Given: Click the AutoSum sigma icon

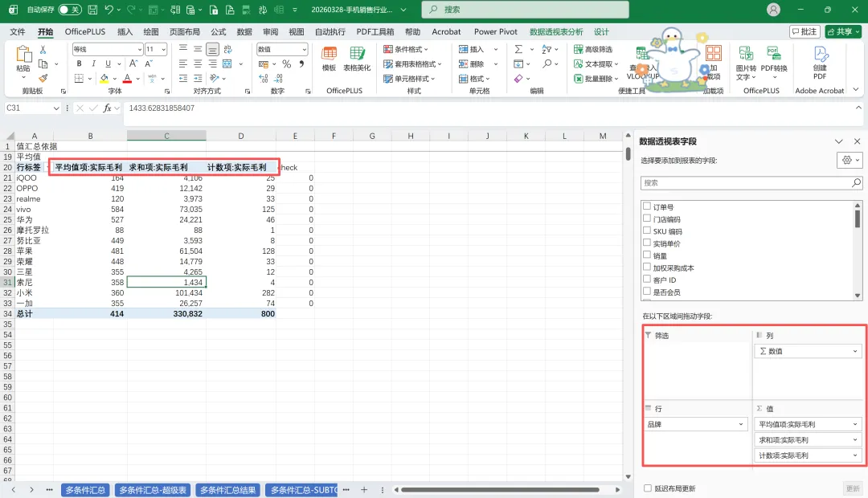Looking at the screenshot, I should pos(518,49).
